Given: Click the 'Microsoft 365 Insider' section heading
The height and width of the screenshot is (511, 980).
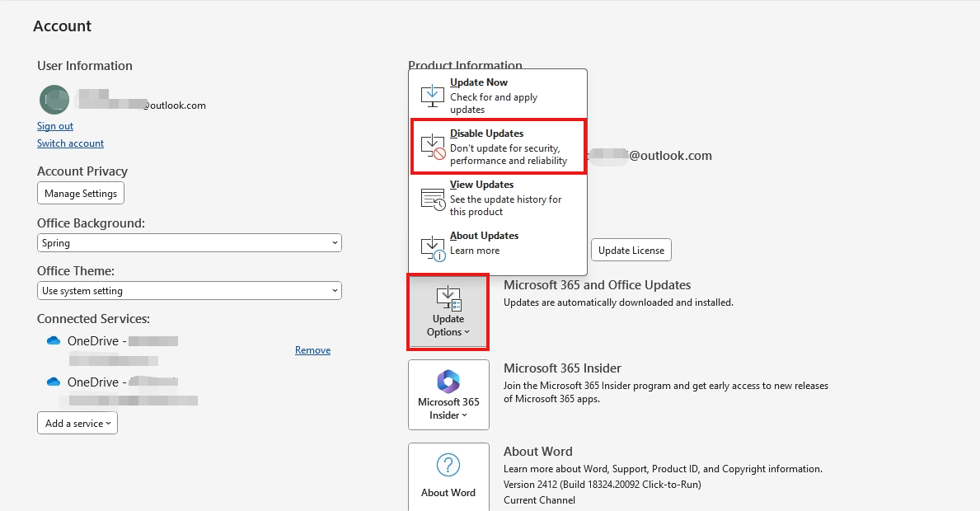Looking at the screenshot, I should [562, 368].
